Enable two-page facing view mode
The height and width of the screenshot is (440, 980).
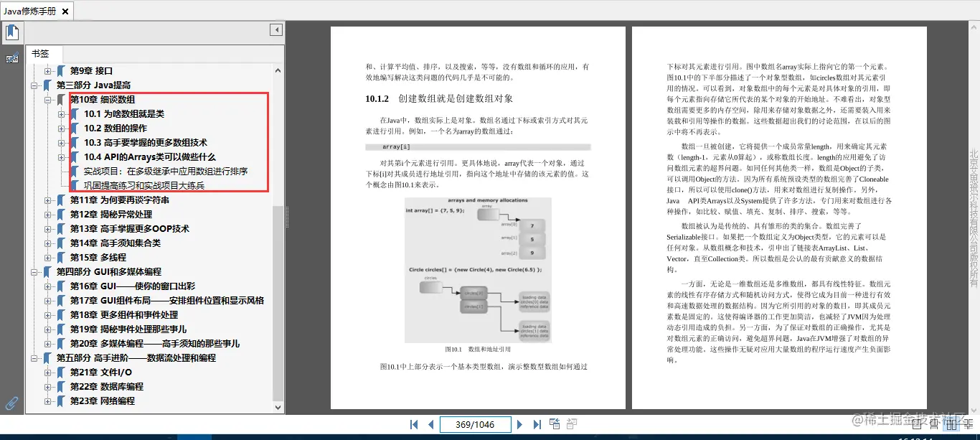pyautogui.click(x=952, y=424)
